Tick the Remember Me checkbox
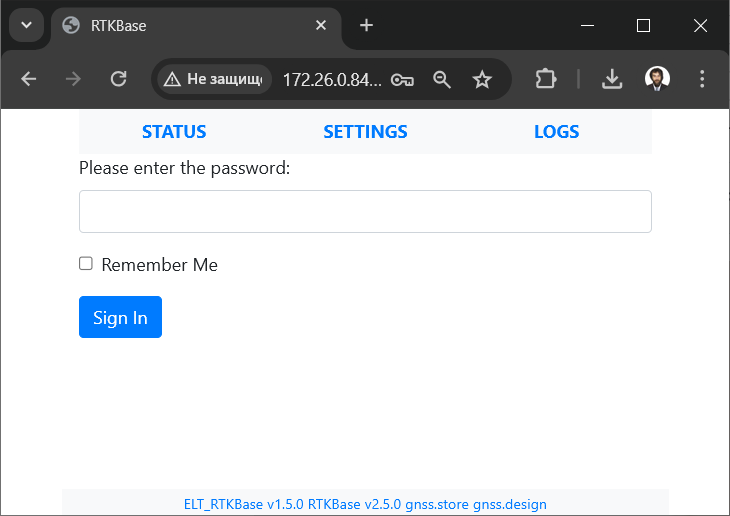The width and height of the screenshot is (730, 516). (86, 264)
